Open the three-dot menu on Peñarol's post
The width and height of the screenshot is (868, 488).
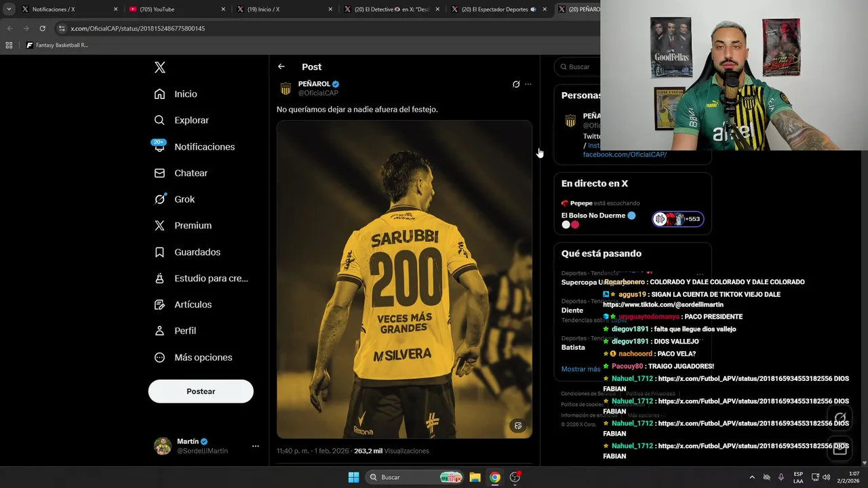(x=528, y=85)
